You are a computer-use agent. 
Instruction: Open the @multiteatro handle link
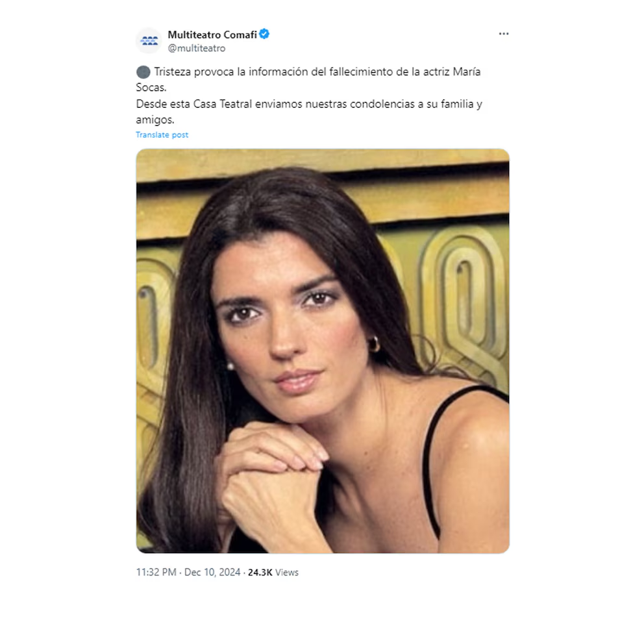point(196,48)
